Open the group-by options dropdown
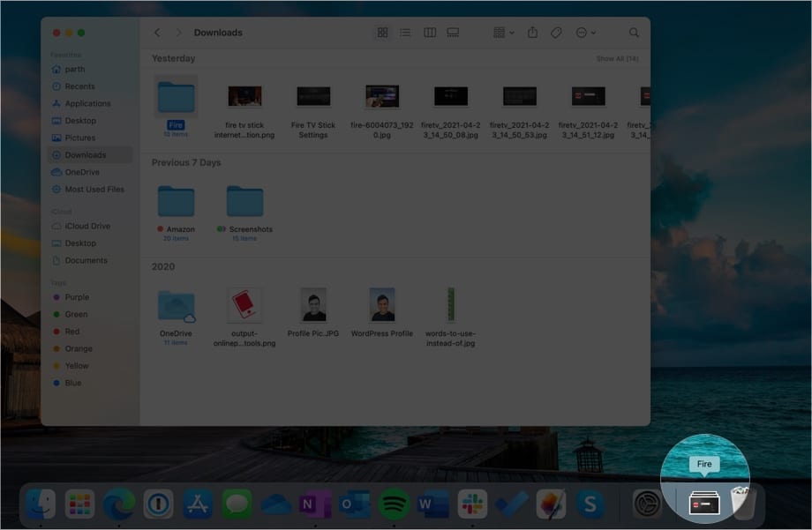This screenshot has width=812, height=530. [x=503, y=33]
